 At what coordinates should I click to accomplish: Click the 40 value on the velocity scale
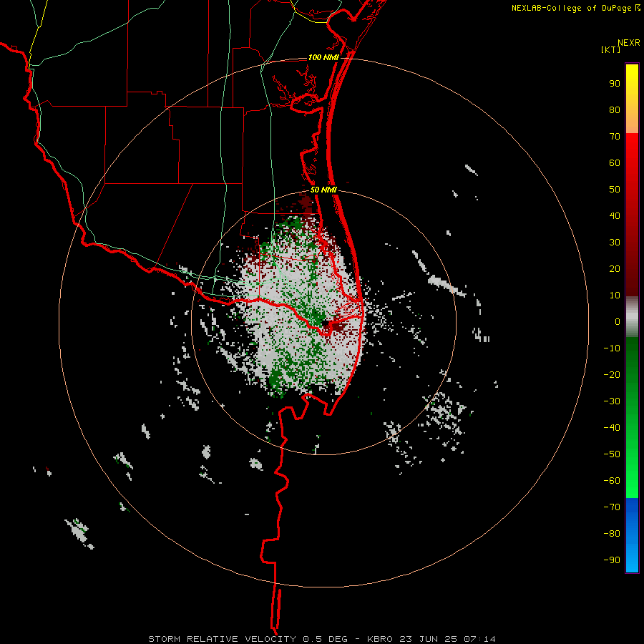[615, 216]
